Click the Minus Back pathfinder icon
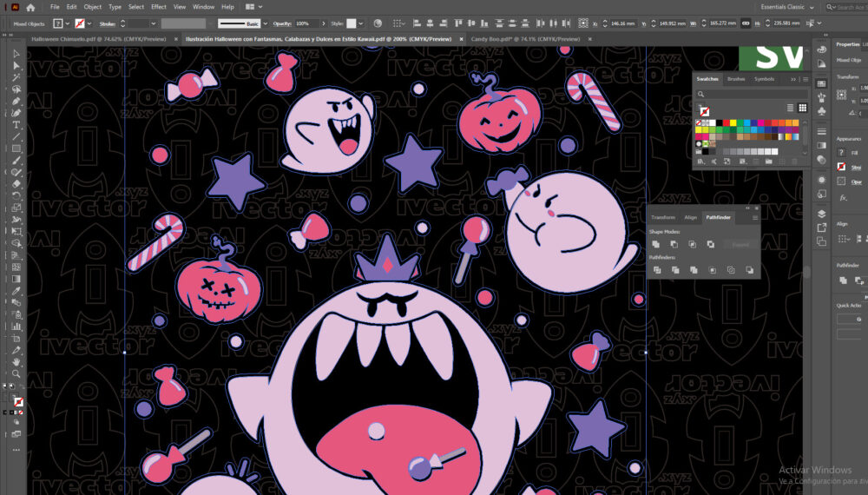The image size is (868, 495). pyautogui.click(x=750, y=270)
